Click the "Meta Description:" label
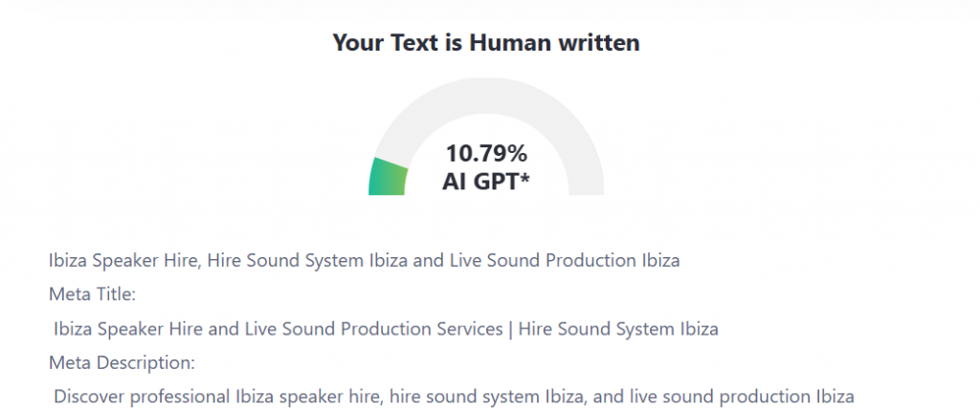This screenshot has width=980, height=413. [x=122, y=363]
